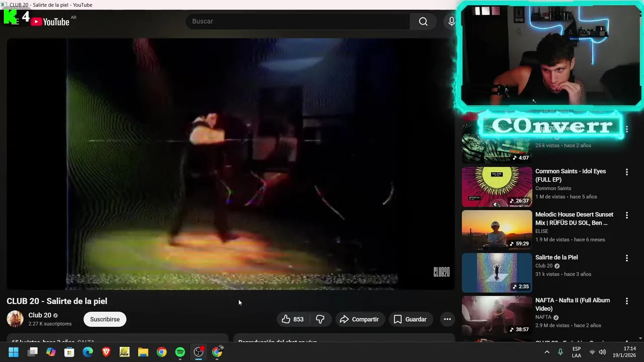Launch Copilot from the taskbar
This screenshot has height=362, width=644.
pyautogui.click(x=51, y=352)
